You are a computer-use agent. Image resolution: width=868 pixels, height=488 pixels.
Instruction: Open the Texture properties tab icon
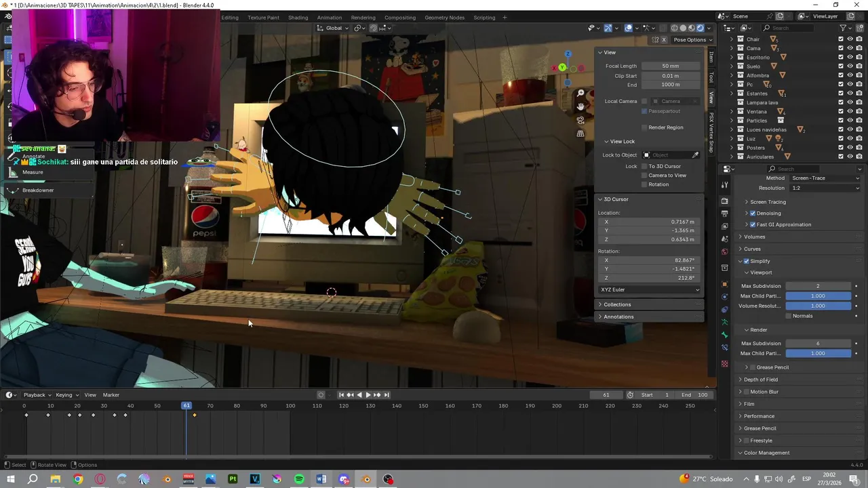[724, 364]
